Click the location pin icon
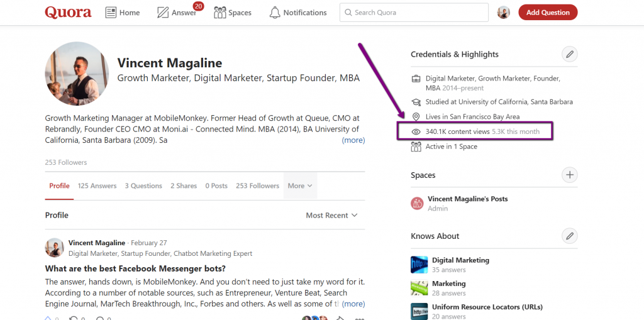The width and height of the screenshot is (644, 320). pyautogui.click(x=416, y=117)
